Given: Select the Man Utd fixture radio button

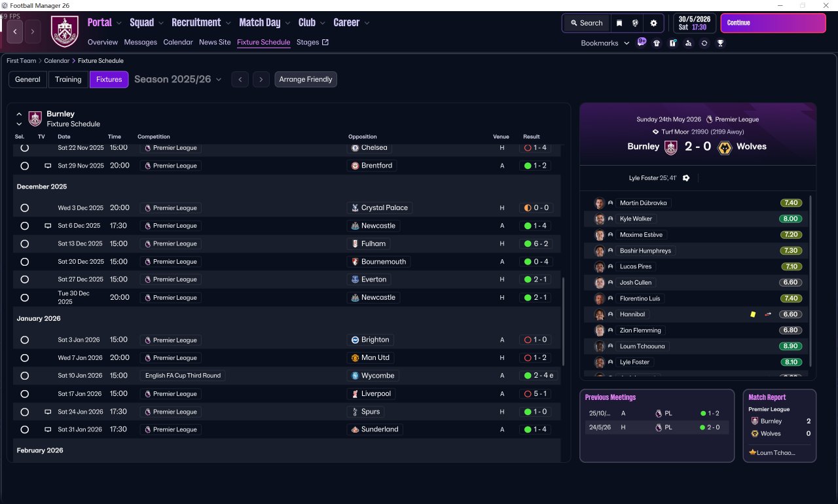Looking at the screenshot, I should (x=24, y=358).
